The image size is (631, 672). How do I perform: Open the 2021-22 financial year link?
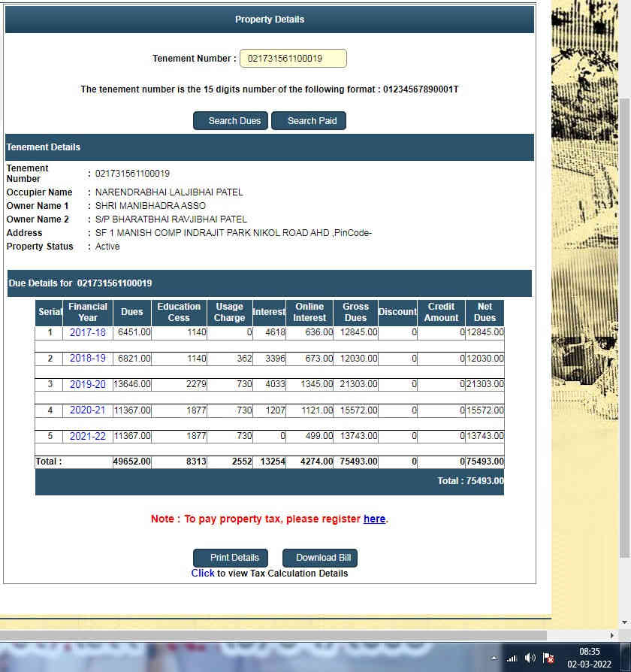(x=88, y=436)
